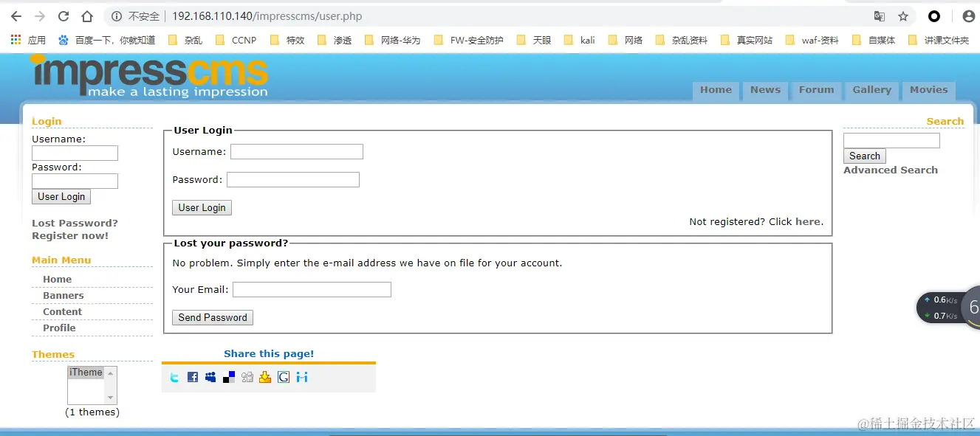Open the translate page icon
This screenshot has width=980, height=436.
880,16
